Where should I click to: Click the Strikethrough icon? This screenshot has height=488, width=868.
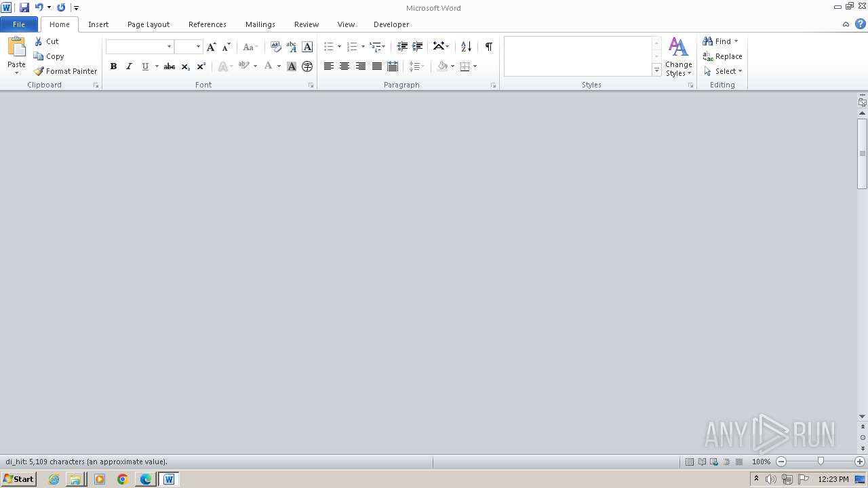pyautogui.click(x=170, y=66)
